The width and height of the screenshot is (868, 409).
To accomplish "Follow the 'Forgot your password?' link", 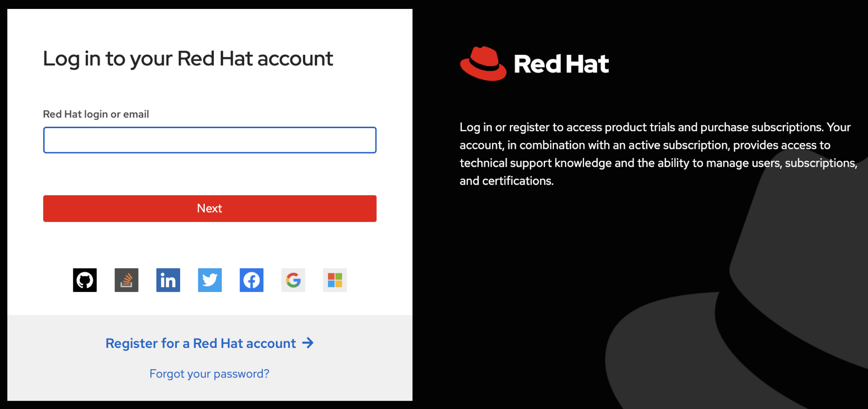I will click(x=209, y=374).
